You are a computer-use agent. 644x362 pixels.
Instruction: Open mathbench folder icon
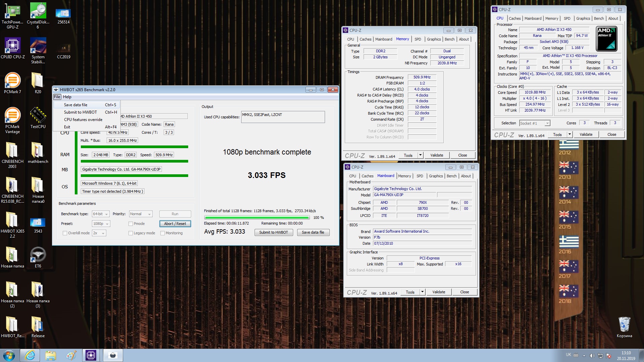38,153
